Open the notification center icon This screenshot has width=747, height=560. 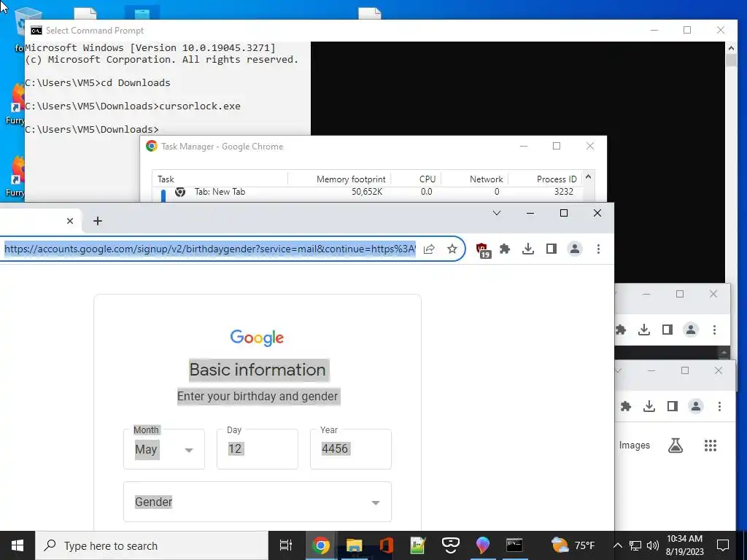(x=723, y=545)
